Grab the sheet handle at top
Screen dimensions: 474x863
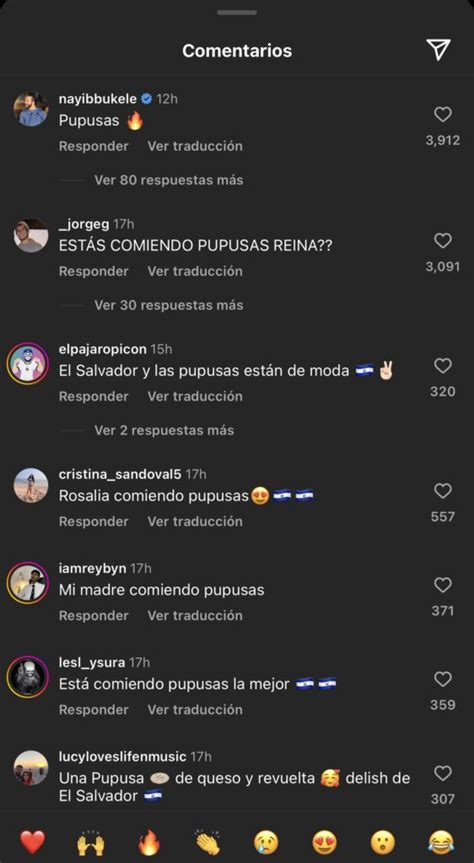click(x=237, y=13)
